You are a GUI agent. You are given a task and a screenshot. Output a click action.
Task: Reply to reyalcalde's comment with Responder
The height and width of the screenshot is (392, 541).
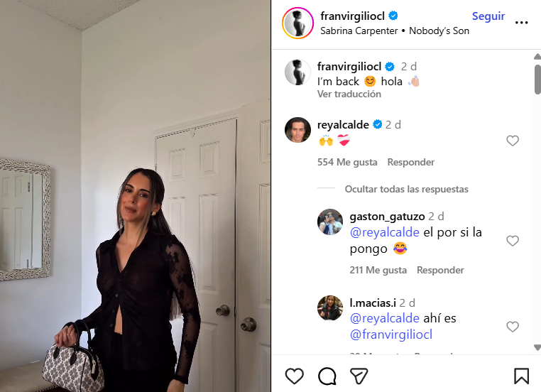410,162
